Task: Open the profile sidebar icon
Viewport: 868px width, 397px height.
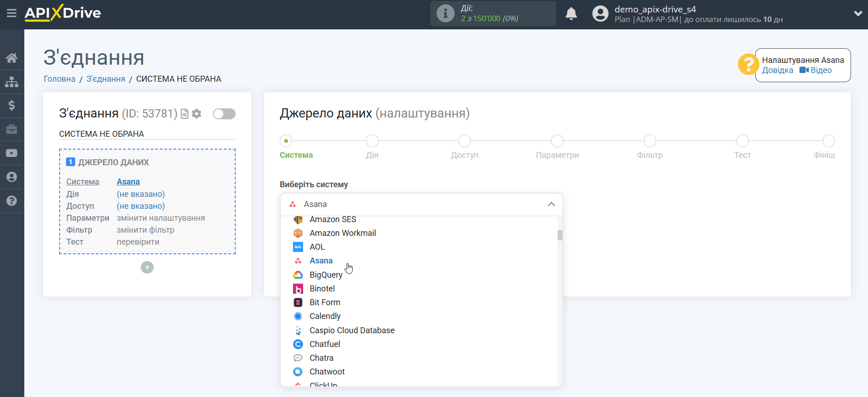Action: [12, 177]
